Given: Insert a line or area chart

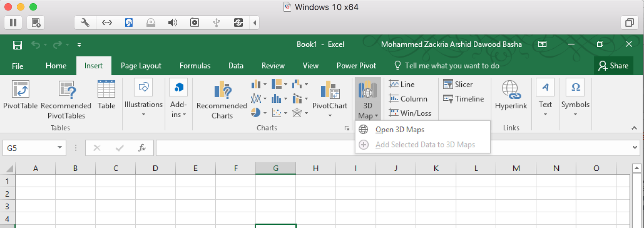Looking at the screenshot, I should pos(259,98).
